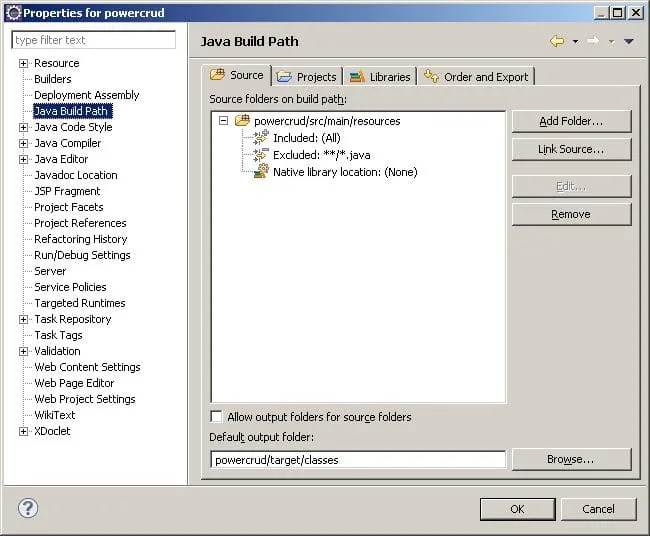The height and width of the screenshot is (536, 650).
Task: Click the Excluded filter icon
Action: [261, 154]
